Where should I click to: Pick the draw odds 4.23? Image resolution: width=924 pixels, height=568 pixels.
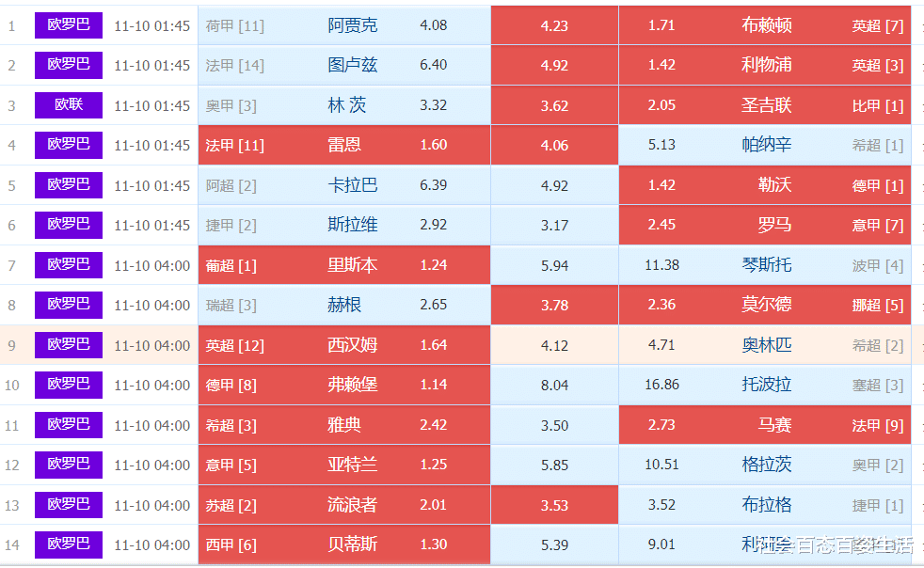pyautogui.click(x=554, y=26)
